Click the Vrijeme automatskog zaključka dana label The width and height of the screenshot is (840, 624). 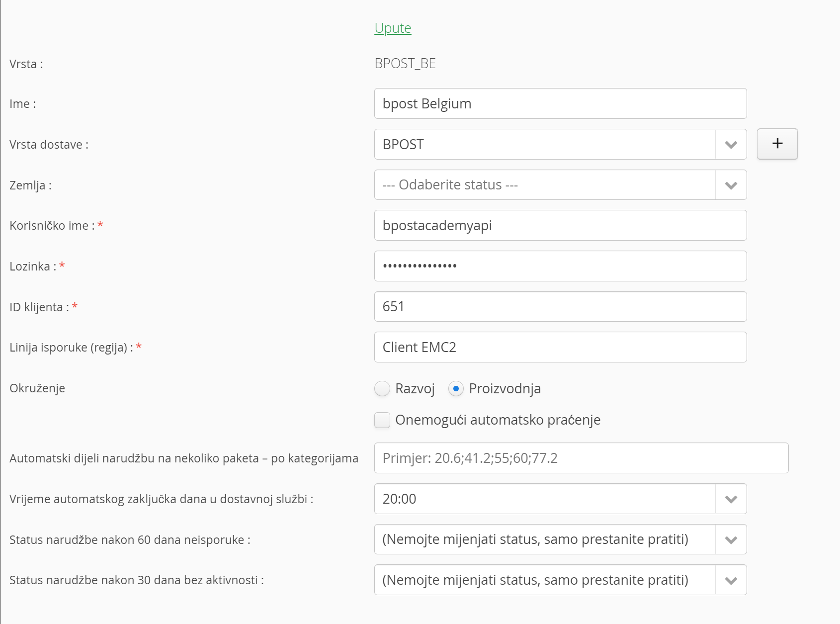click(x=162, y=499)
